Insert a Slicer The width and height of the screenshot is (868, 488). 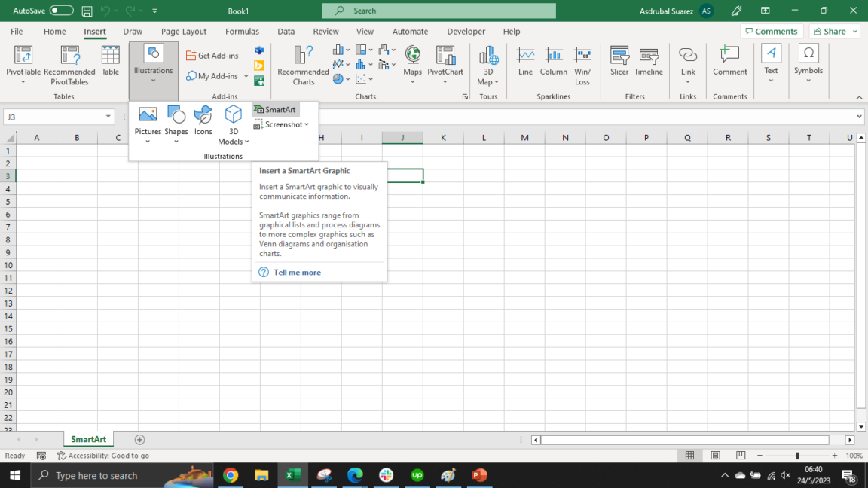pyautogui.click(x=619, y=64)
